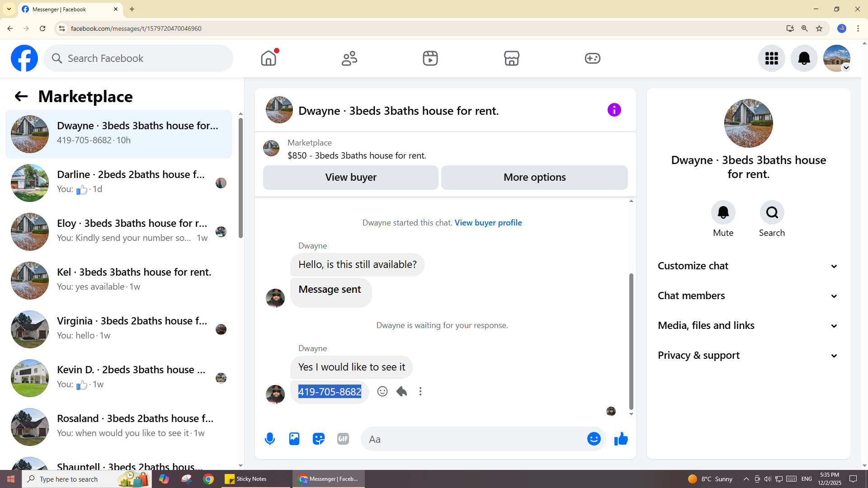Viewport: 868px width, 488px height.
Task: React to the phone number message
Action: coord(382,391)
